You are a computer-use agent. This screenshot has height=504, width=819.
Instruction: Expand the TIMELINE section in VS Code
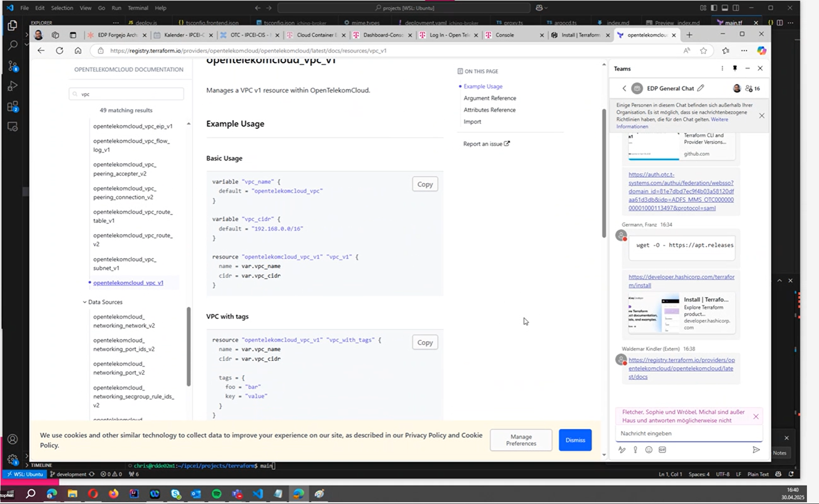click(41, 465)
